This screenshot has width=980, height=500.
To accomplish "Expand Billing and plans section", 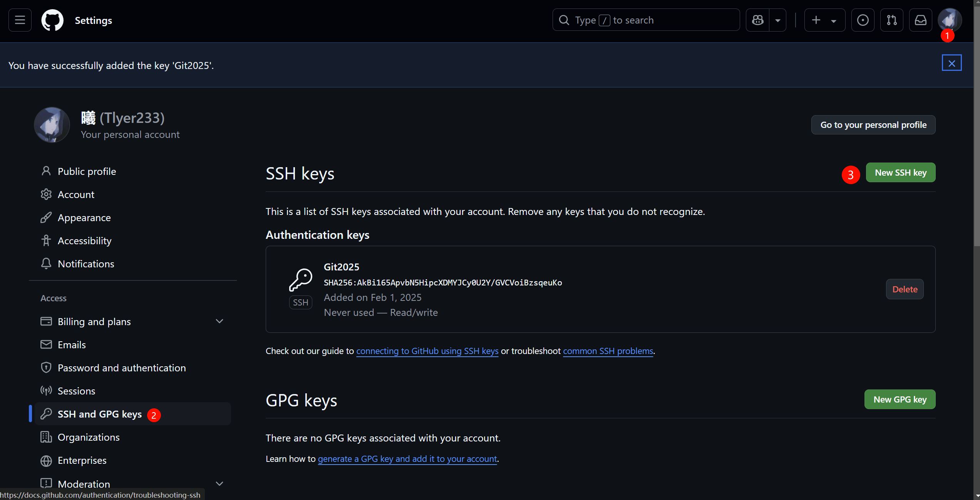I will pos(219,321).
